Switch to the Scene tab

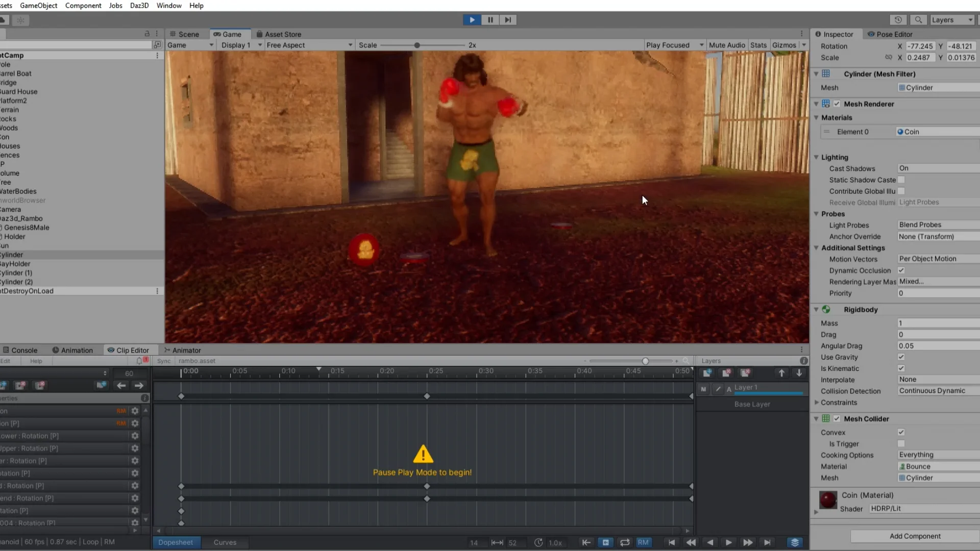[184, 34]
